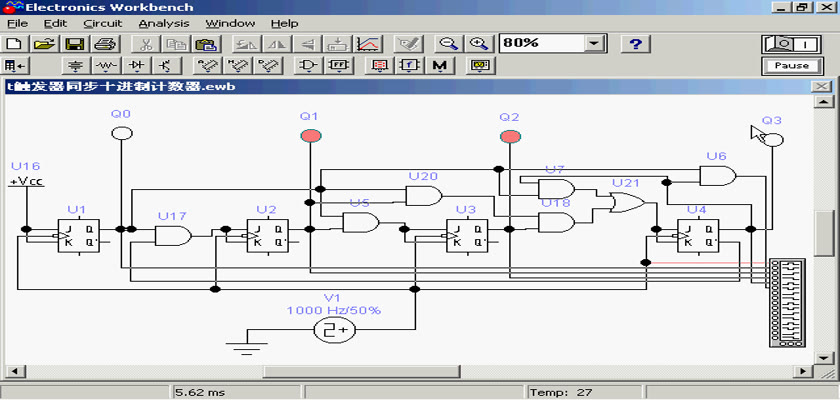This screenshot has width=840, height=400.
Task: Select the V1 clock source component
Action: (333, 329)
